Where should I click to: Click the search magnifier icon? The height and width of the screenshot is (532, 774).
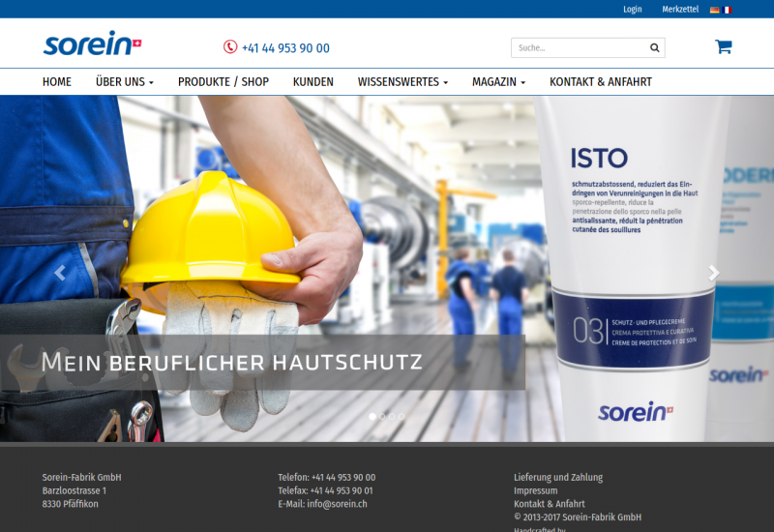[654, 47]
